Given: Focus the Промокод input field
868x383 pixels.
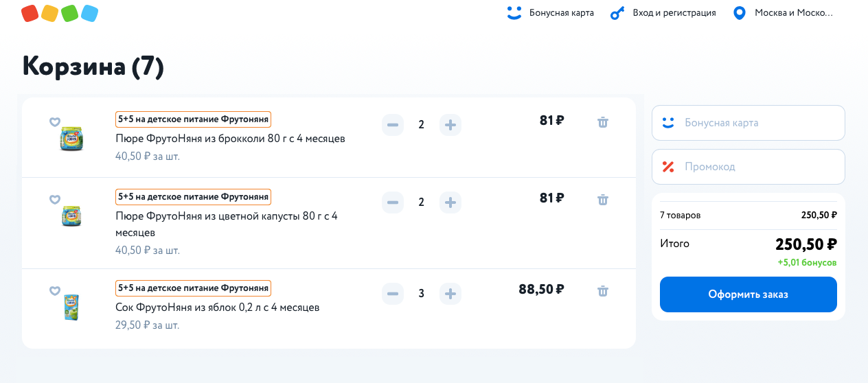Looking at the screenshot, I should [x=749, y=167].
